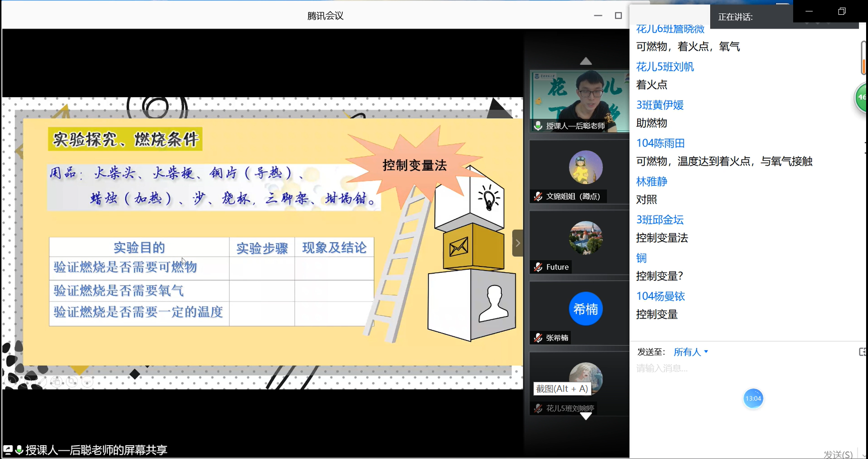Click the 控制变量法 starburst on slide
Image resolution: width=868 pixels, height=459 pixels.
point(414,165)
